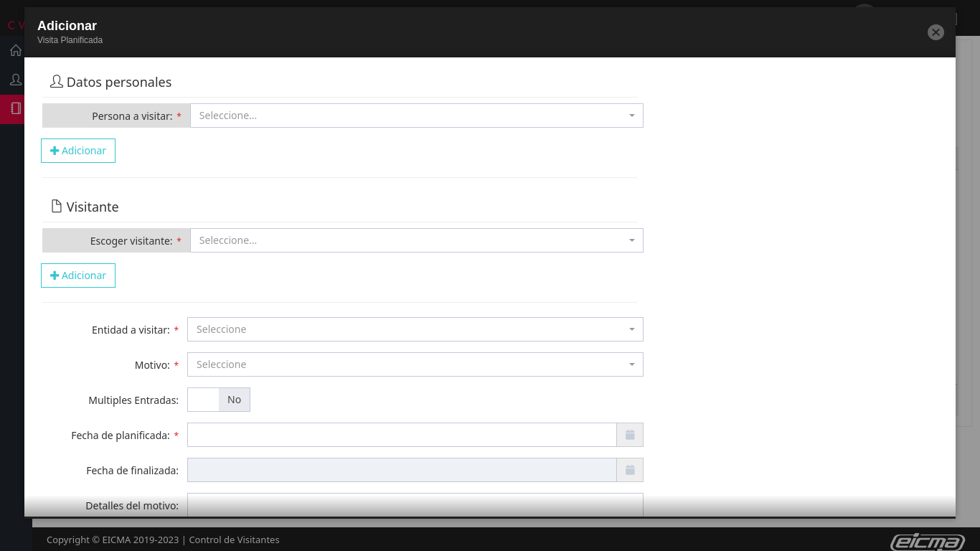
Task: Click the No label on Multiples Entradas
Action: [235, 400]
